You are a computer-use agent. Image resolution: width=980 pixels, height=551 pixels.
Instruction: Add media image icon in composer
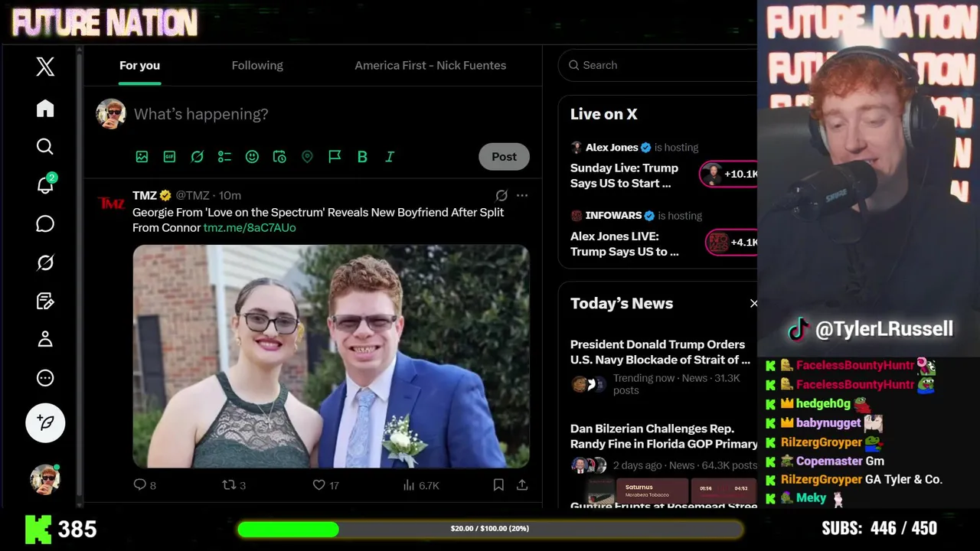[x=142, y=157]
